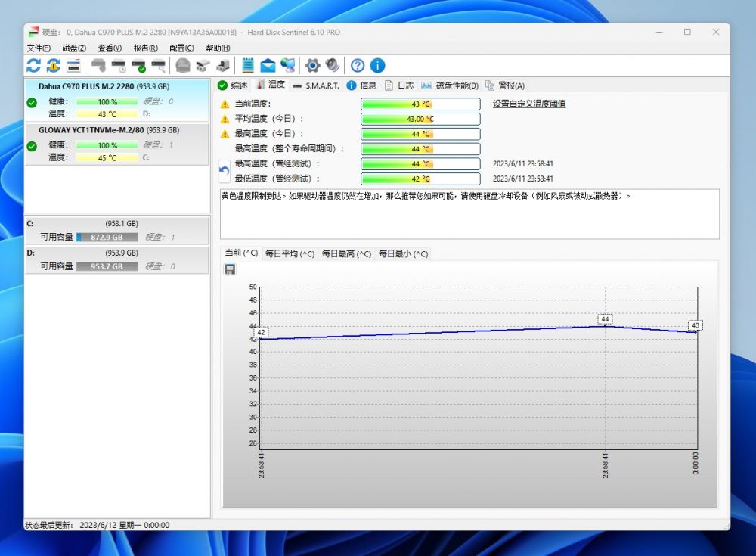Select the 温度 temperature tab

(271, 85)
